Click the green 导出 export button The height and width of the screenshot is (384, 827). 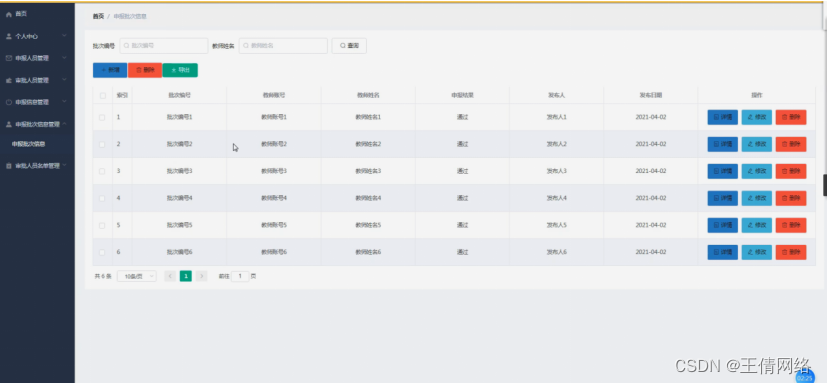tap(180, 70)
